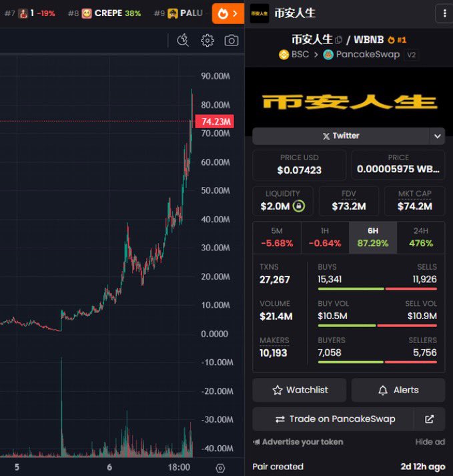453x476 pixels.
Task: Open the trending tokens flame button
Action: [x=228, y=13]
